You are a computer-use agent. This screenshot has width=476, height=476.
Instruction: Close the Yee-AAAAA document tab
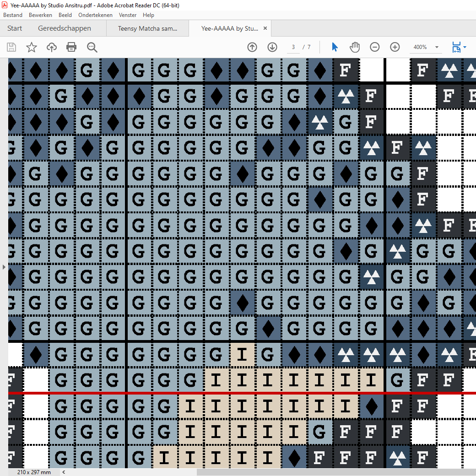click(265, 28)
